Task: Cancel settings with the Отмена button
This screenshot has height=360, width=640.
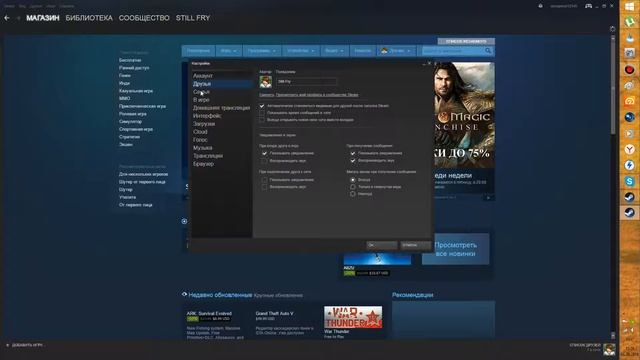Action: point(415,245)
